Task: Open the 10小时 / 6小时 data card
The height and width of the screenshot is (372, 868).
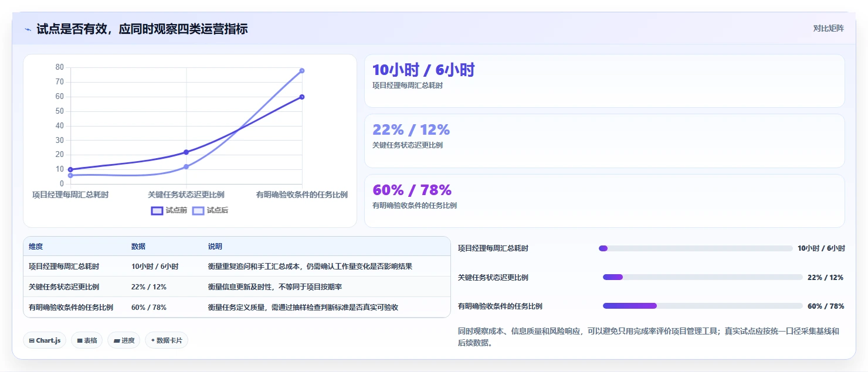Action: 605,81
